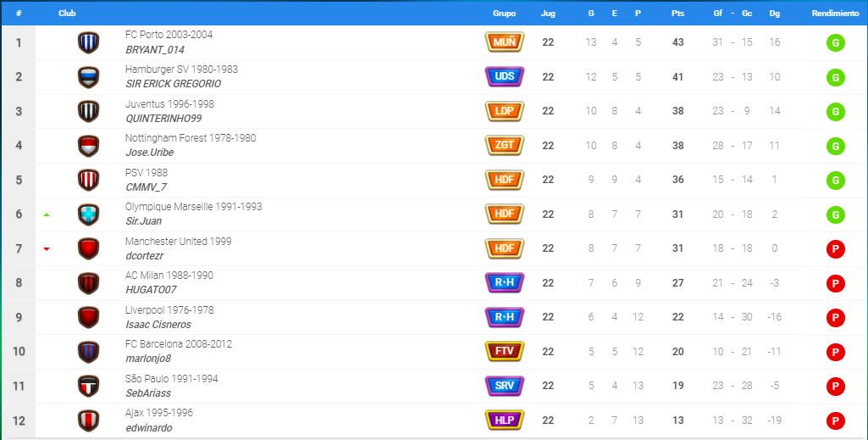Screen dimensions: 868x440
Task: Click the FC Porto blue striped shield crest
Action: (x=89, y=42)
